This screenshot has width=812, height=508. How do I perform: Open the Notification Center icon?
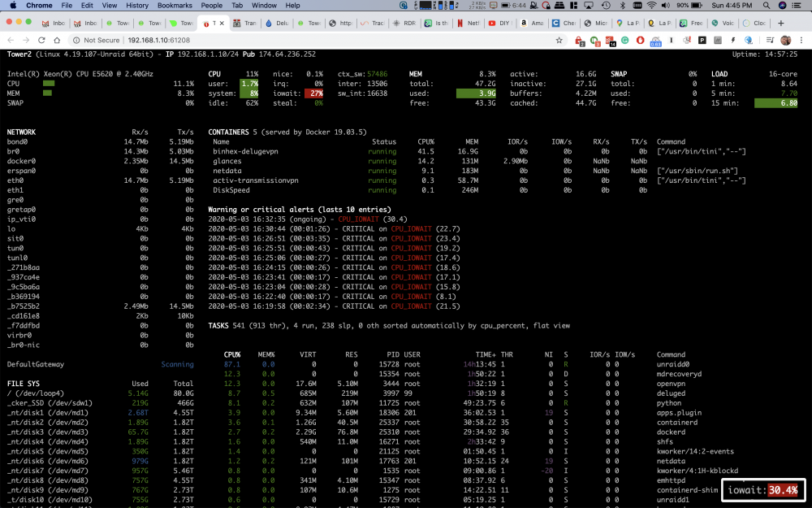pyautogui.click(x=797, y=5)
